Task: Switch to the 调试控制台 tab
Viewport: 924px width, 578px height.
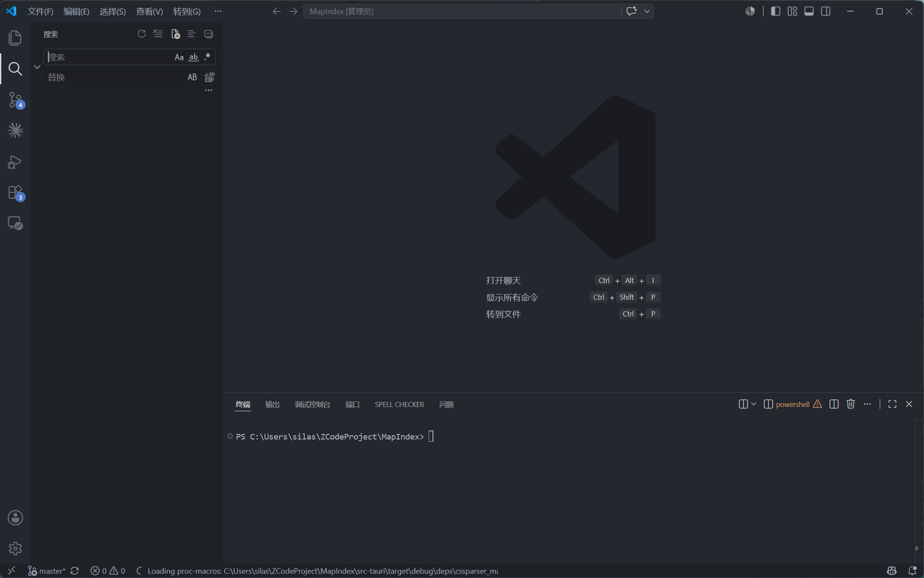Action: tap(312, 404)
